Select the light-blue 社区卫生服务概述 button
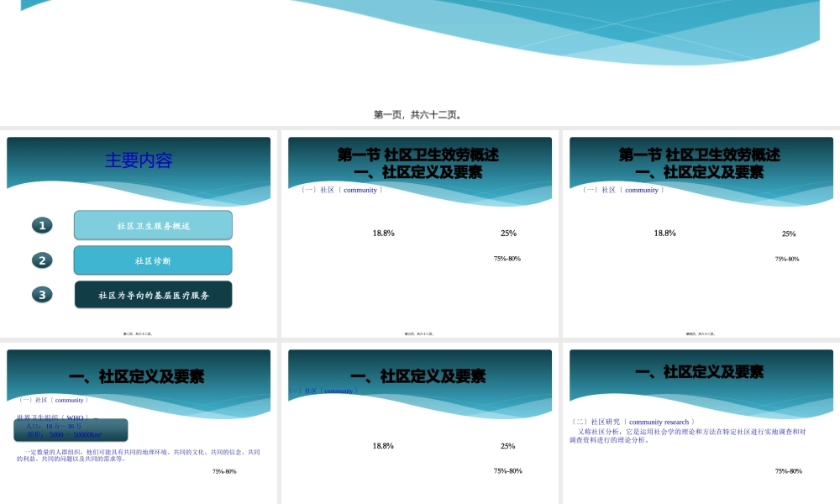The image size is (840, 504). 153,225
